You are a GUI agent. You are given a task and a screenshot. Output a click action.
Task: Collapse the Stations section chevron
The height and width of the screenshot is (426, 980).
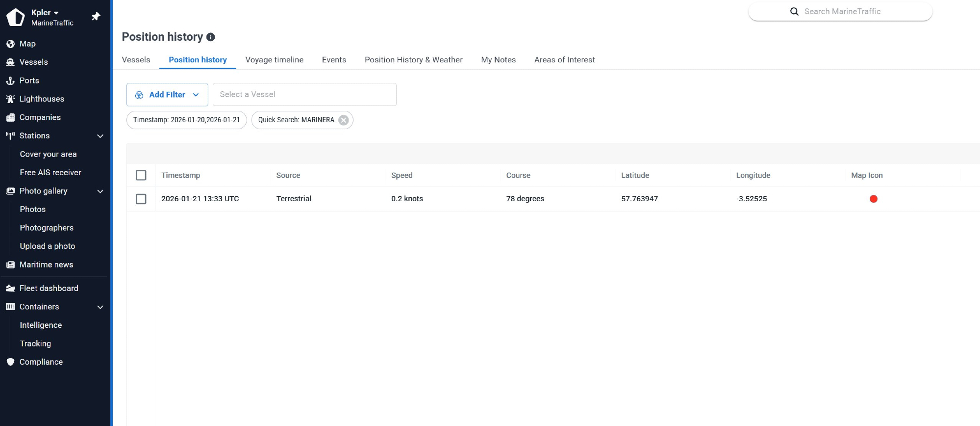tap(101, 136)
